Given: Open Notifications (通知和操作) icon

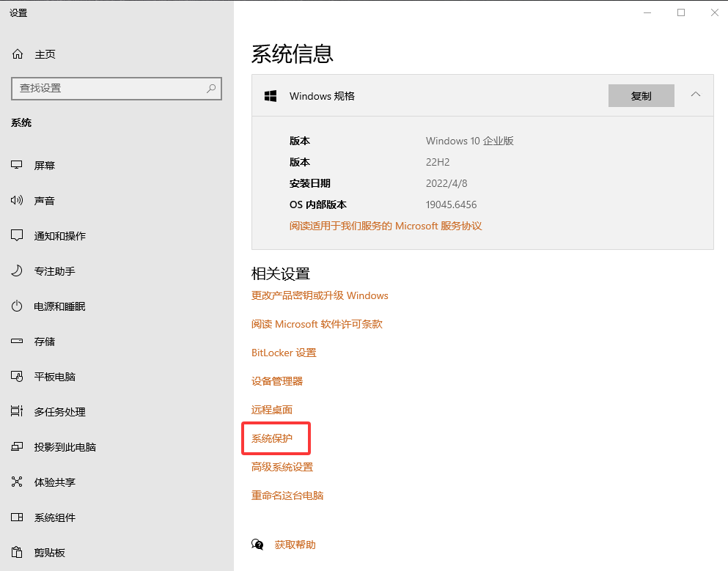Looking at the screenshot, I should 17,236.
